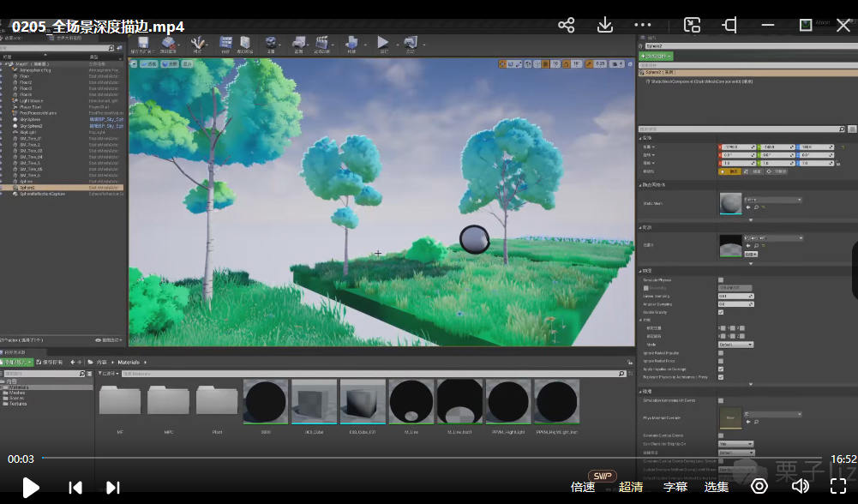Open the 选集 episode list
858x504 pixels.
tap(717, 487)
